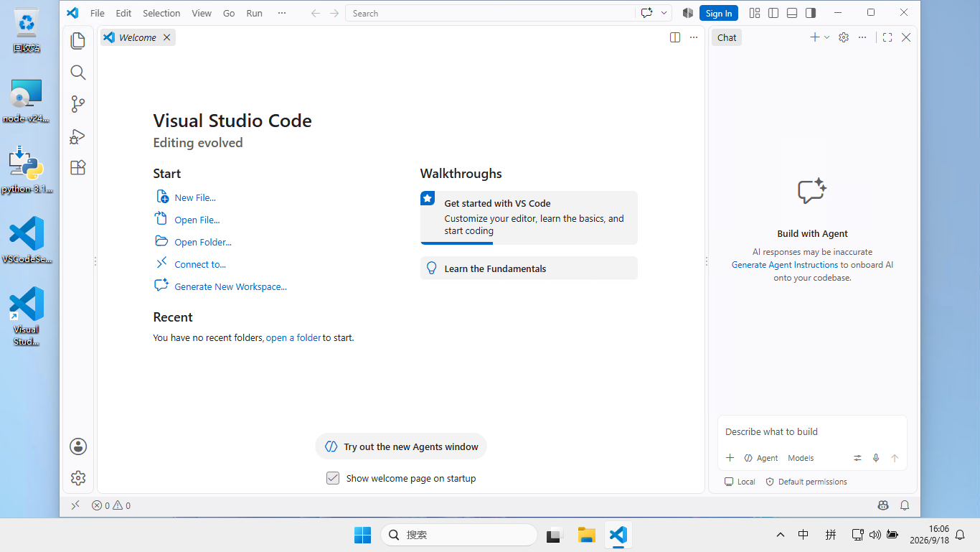Uncheck Show welcome page on startup

(333, 478)
